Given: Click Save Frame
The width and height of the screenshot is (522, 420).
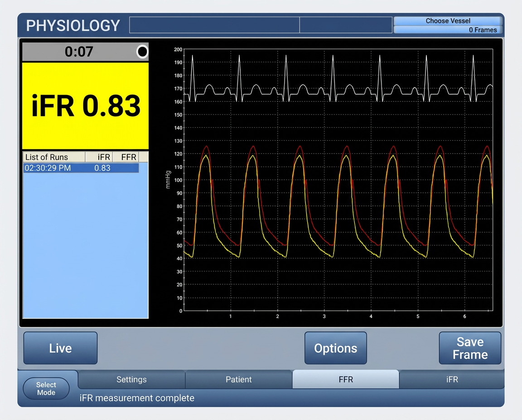Looking at the screenshot, I should pos(470,348).
